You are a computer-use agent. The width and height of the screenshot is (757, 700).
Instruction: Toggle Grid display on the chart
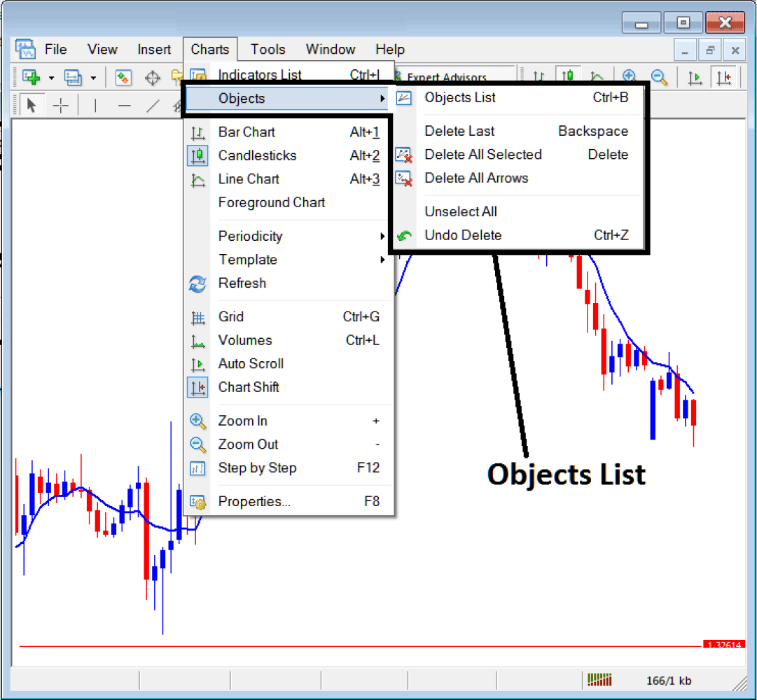[x=231, y=316]
